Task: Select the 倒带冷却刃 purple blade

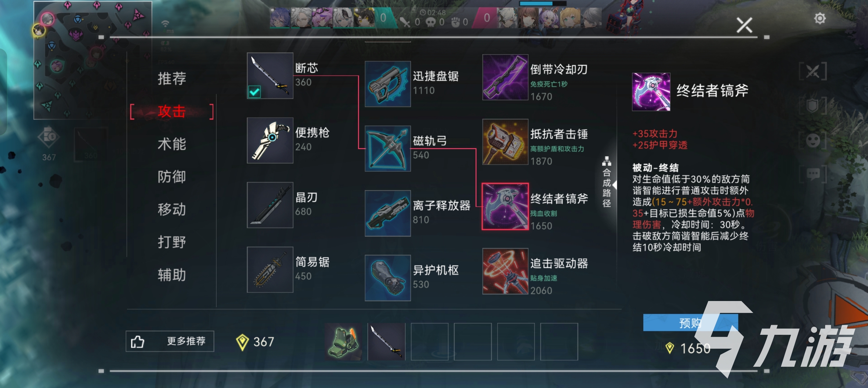Action: pyautogui.click(x=505, y=78)
